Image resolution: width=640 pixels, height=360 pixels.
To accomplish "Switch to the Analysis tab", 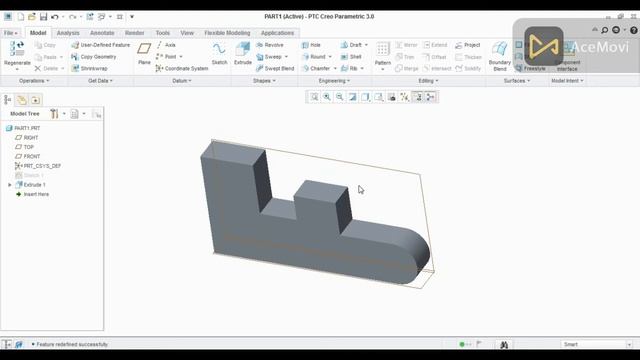I will pos(68,33).
